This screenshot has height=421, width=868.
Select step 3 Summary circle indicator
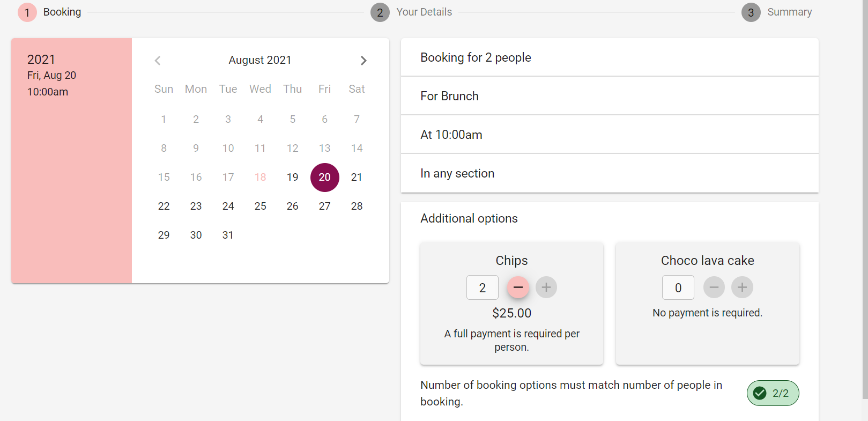tap(751, 12)
